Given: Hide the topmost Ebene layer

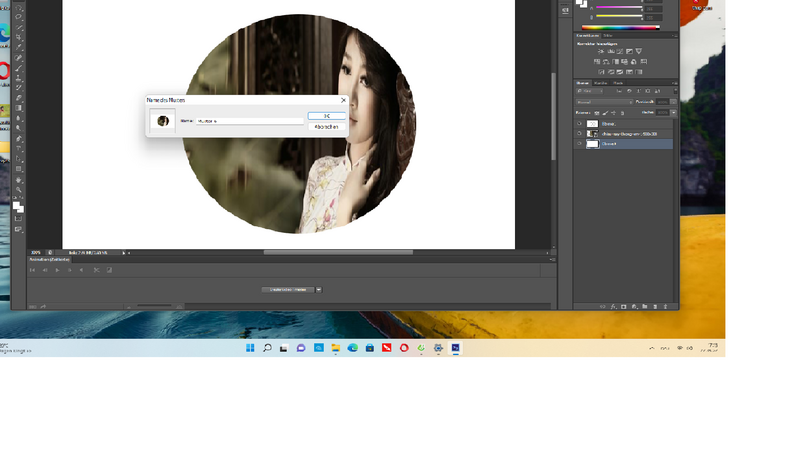Looking at the screenshot, I should (579, 123).
